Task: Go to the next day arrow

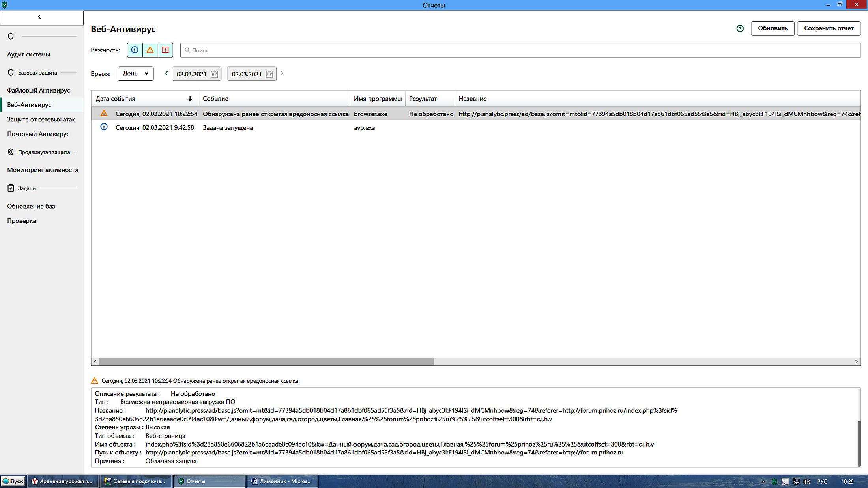Action: tap(282, 73)
